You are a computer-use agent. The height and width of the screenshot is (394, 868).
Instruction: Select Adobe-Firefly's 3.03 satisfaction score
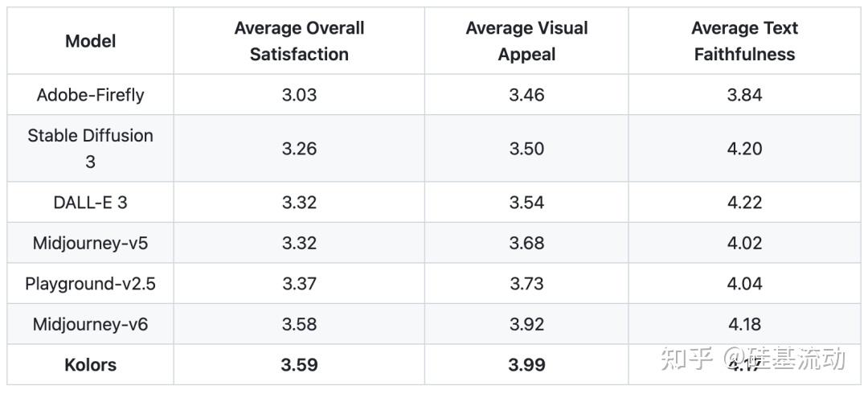[299, 95]
